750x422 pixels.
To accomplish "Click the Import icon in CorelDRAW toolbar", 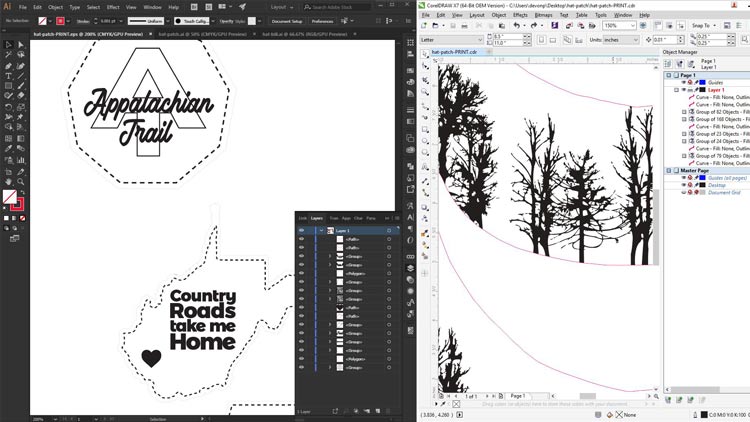I will [x=569, y=25].
